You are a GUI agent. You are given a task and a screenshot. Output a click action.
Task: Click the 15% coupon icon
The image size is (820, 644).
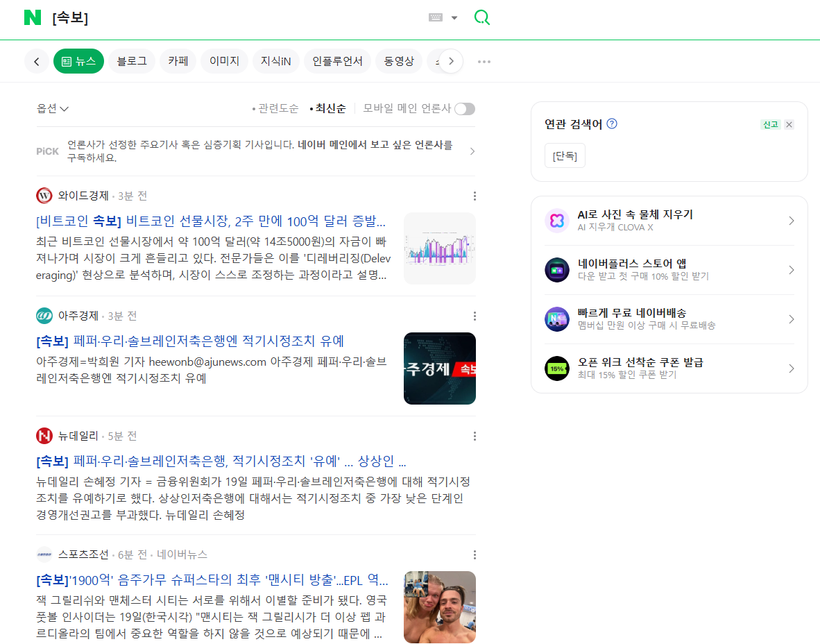(x=557, y=368)
